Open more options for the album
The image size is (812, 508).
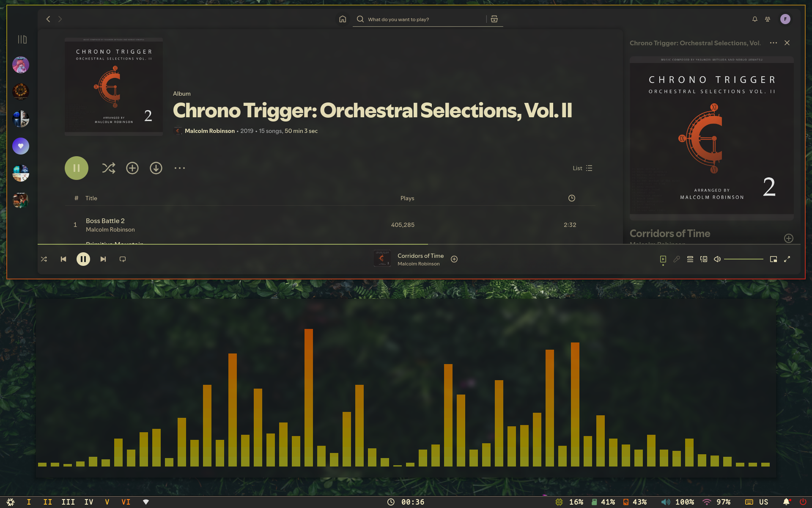pyautogui.click(x=180, y=168)
